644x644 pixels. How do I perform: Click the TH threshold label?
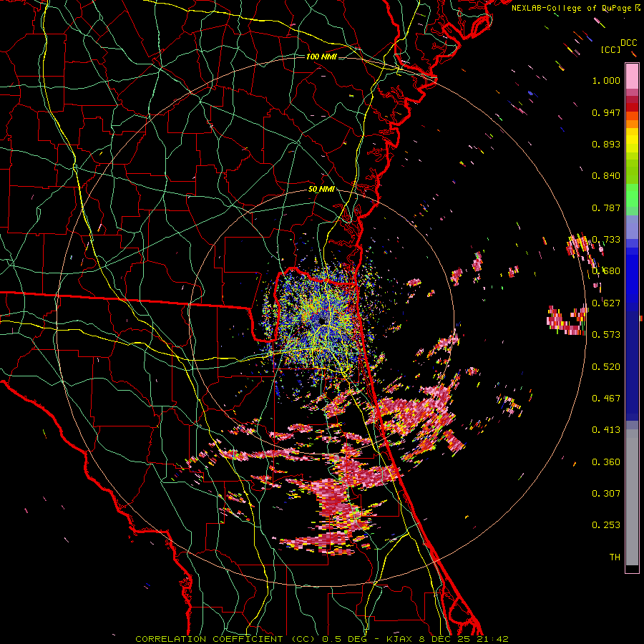615,557
